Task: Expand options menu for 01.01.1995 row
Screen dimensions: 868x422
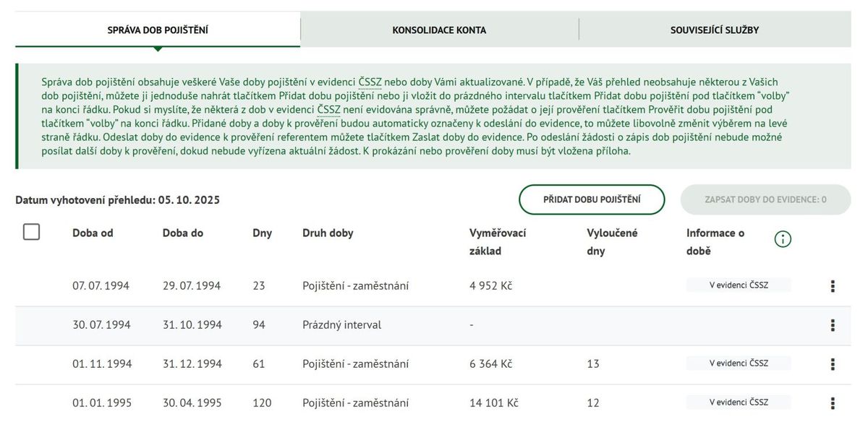Action: pyautogui.click(x=833, y=403)
